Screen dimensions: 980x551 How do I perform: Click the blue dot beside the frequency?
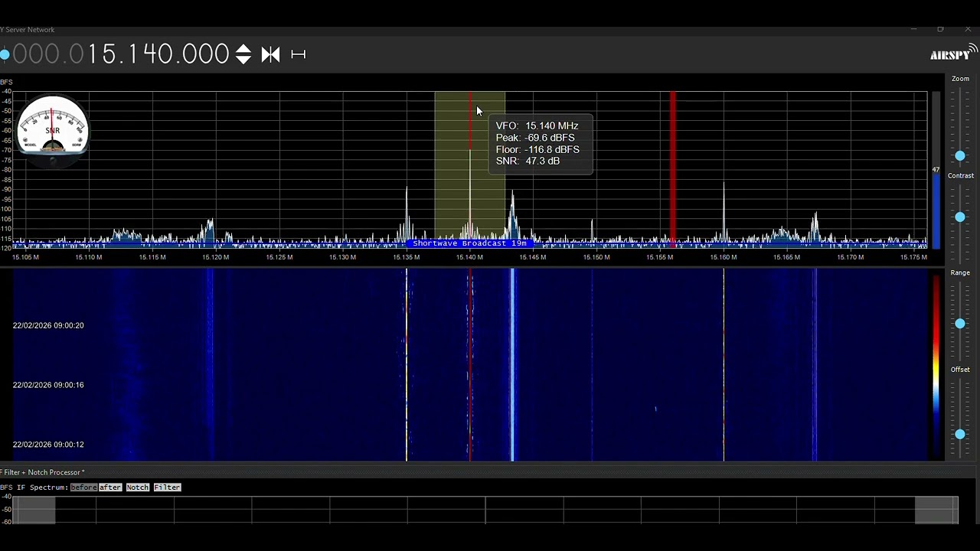(x=4, y=54)
